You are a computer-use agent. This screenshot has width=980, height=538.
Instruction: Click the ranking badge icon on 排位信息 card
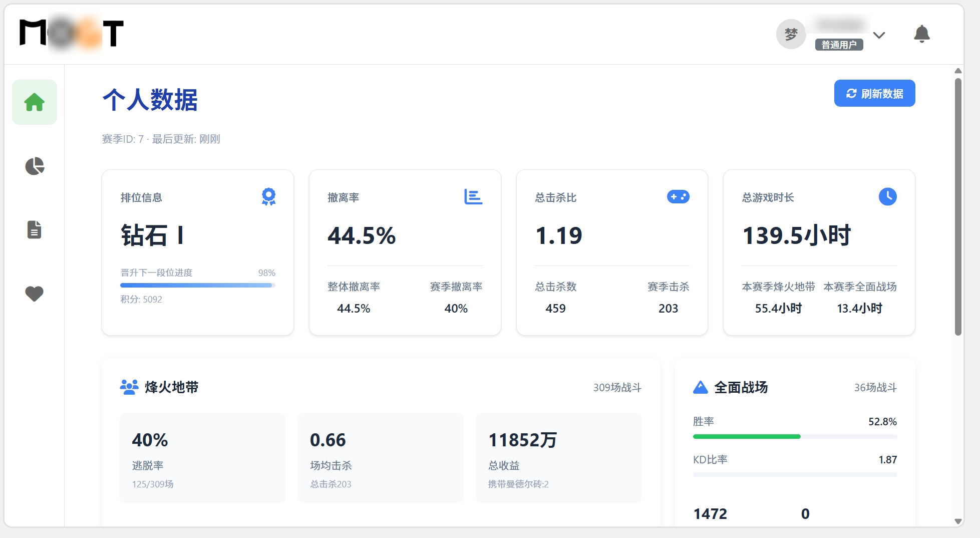pyautogui.click(x=268, y=197)
